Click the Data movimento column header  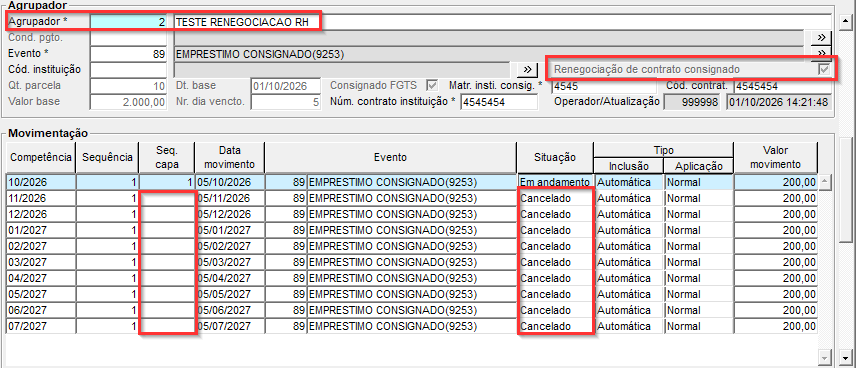pos(230,157)
